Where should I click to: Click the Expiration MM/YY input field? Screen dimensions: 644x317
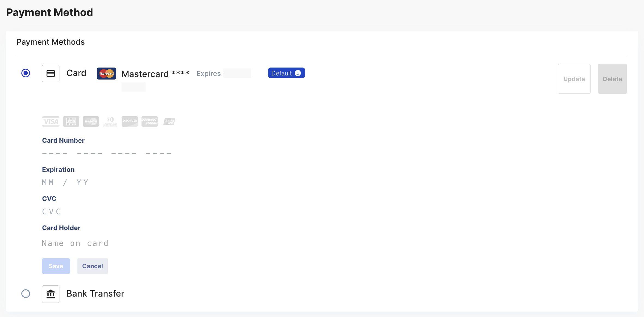coord(66,182)
